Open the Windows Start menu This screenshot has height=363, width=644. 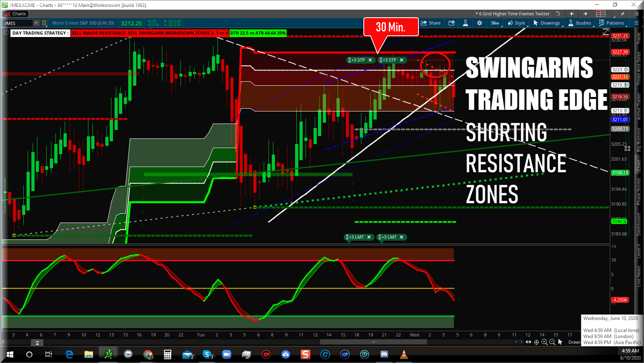10,355
